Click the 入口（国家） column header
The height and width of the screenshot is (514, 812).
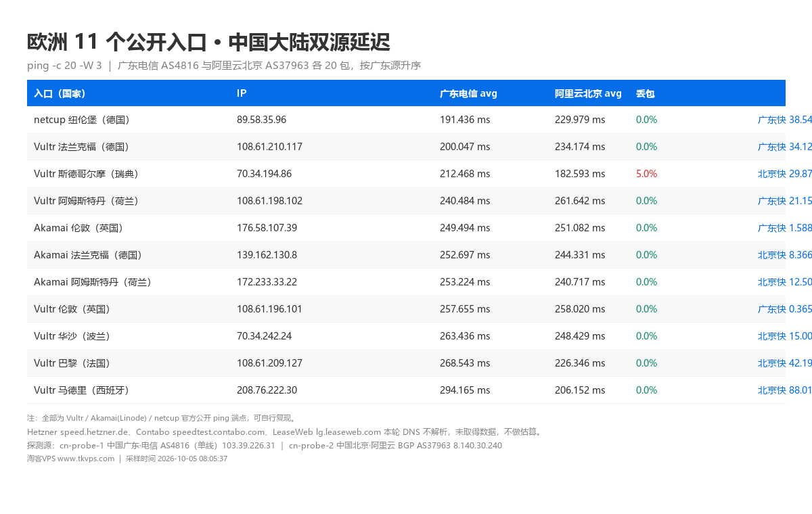pyautogui.click(x=60, y=93)
